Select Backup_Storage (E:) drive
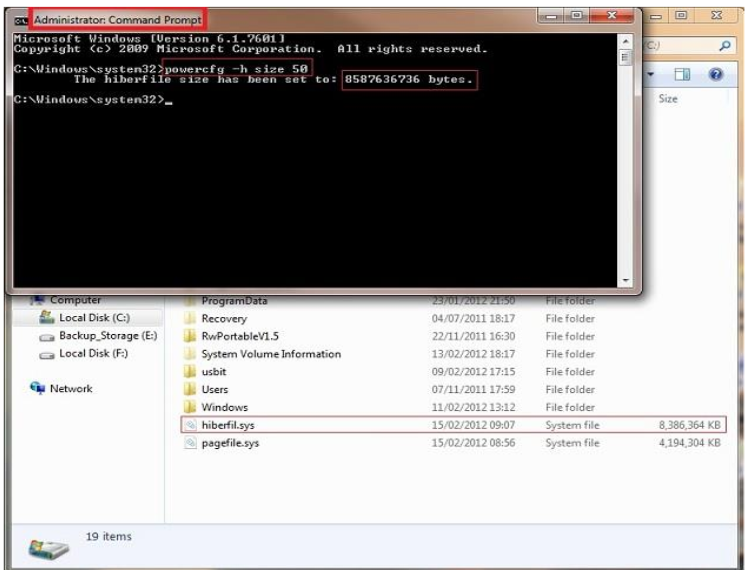The image size is (750, 570). [x=108, y=336]
